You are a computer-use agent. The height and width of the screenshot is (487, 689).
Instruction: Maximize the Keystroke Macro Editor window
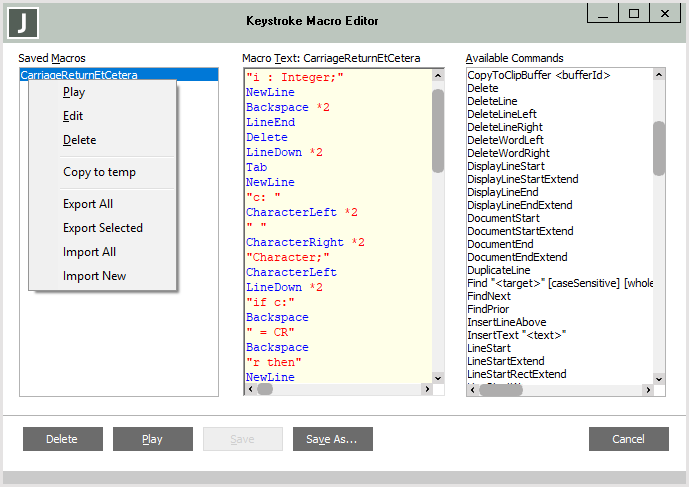coord(634,13)
